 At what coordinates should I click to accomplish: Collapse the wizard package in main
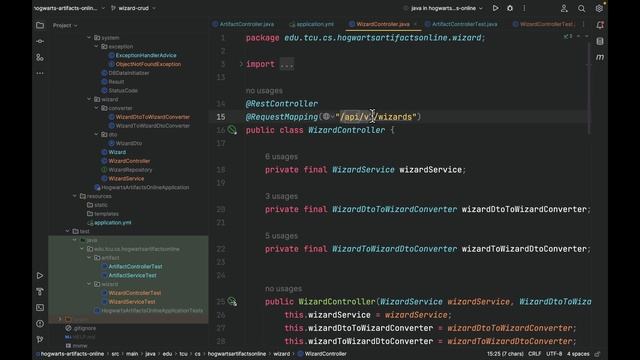[x=89, y=99]
